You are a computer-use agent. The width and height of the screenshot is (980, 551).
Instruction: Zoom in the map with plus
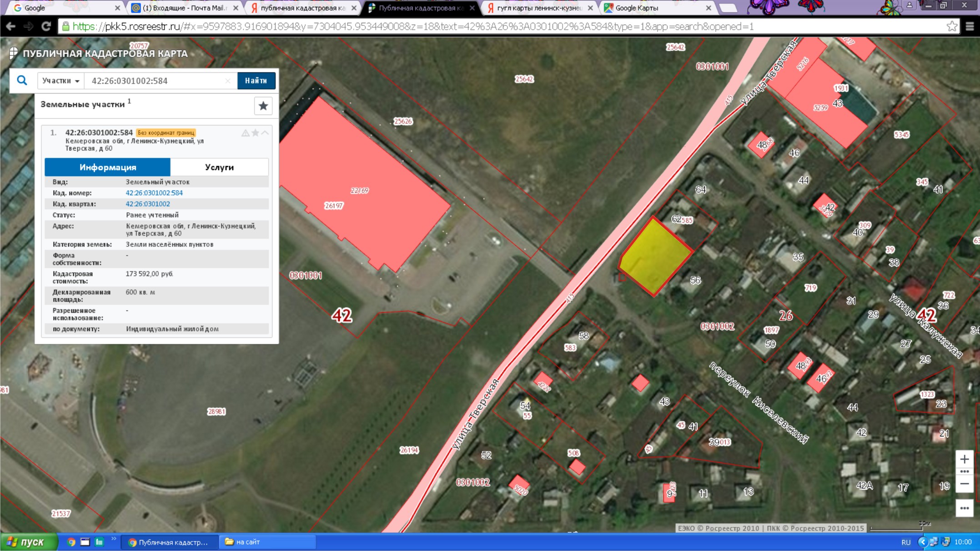point(964,459)
